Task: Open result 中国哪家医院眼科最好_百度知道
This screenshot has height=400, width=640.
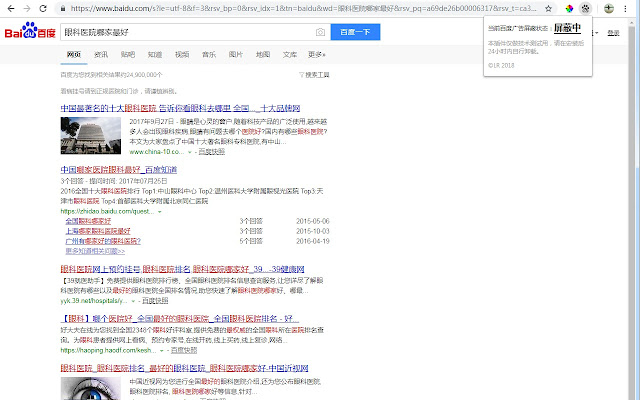Action: (x=119, y=169)
